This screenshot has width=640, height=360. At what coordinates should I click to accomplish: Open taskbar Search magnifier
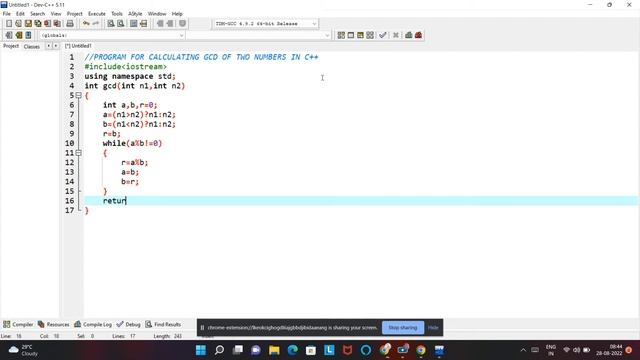219,350
